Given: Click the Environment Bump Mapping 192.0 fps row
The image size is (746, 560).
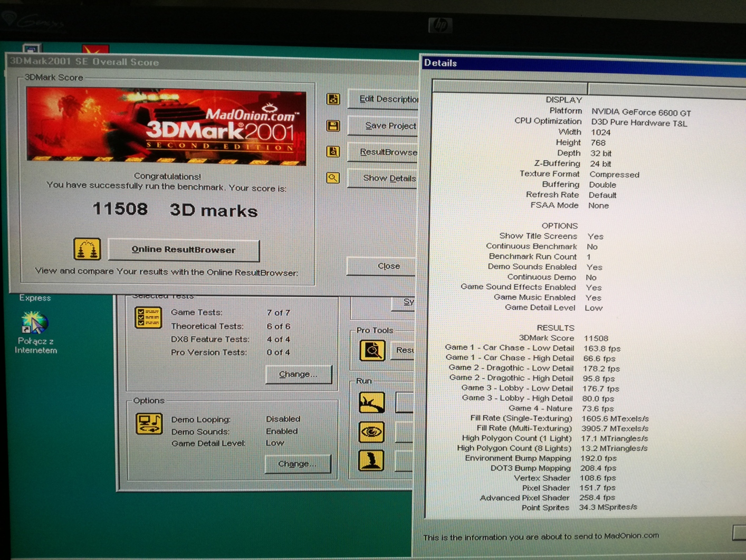Looking at the screenshot, I should click(541, 458).
